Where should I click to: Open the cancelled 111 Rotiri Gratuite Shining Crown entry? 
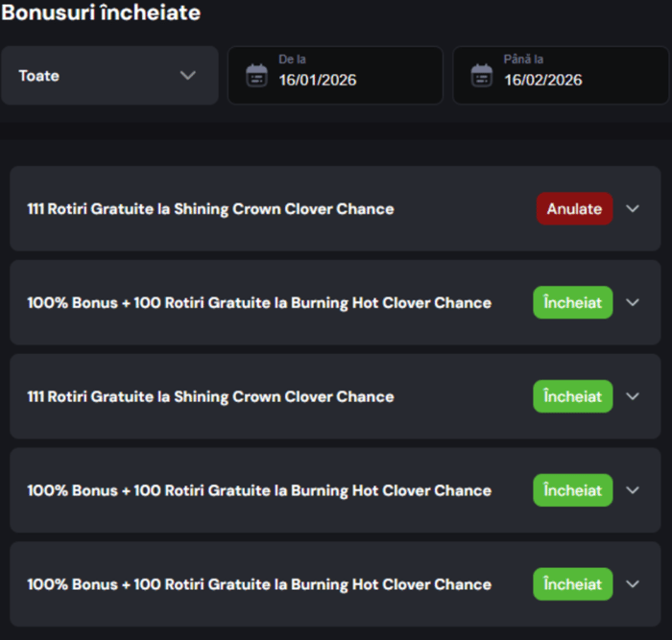point(335,208)
